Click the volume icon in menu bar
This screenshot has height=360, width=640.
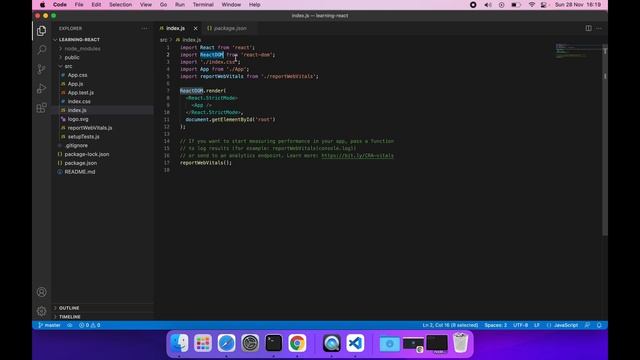coord(488,5)
